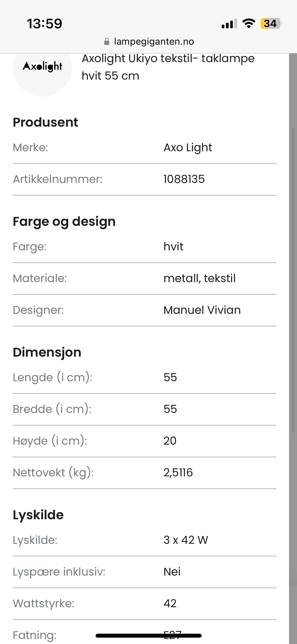This screenshot has width=297, height=644.
Task: Click the Lyskilde section heading
Action: tap(38, 515)
